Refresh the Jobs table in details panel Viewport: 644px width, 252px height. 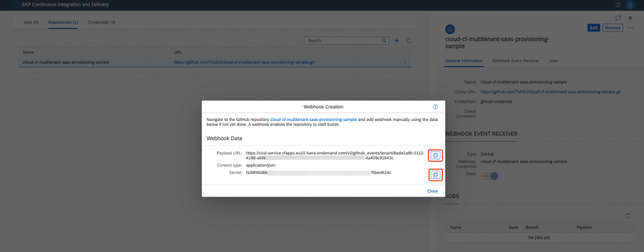(x=628, y=215)
